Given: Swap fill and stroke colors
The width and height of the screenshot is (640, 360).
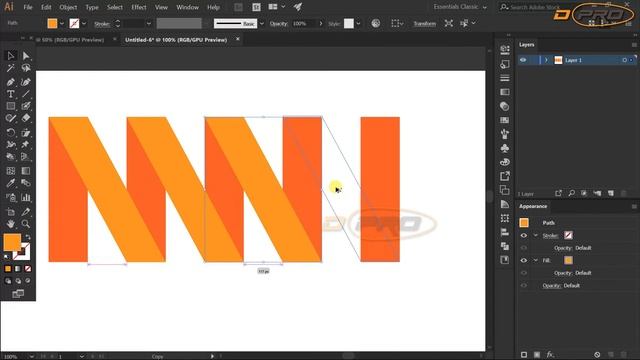Looking at the screenshot, I should pyautogui.click(x=28, y=237).
